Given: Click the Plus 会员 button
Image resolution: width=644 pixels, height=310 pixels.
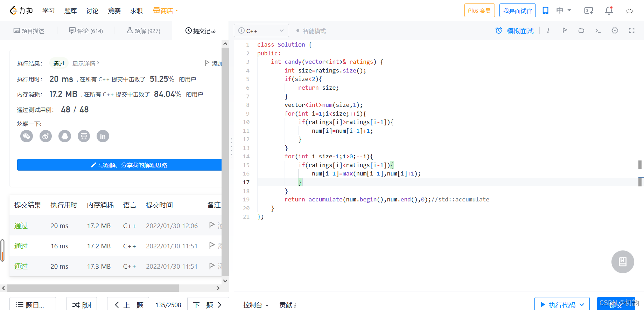Looking at the screenshot, I should click(x=479, y=11).
